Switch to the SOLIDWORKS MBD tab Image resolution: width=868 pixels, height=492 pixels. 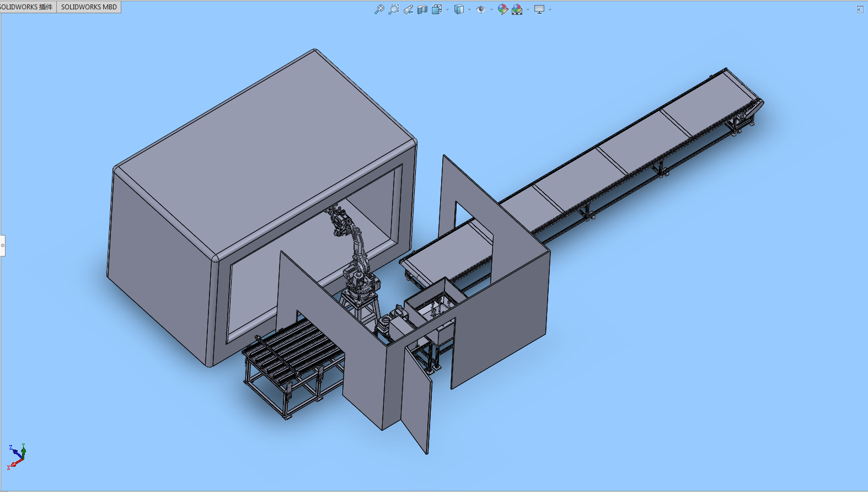tap(89, 7)
